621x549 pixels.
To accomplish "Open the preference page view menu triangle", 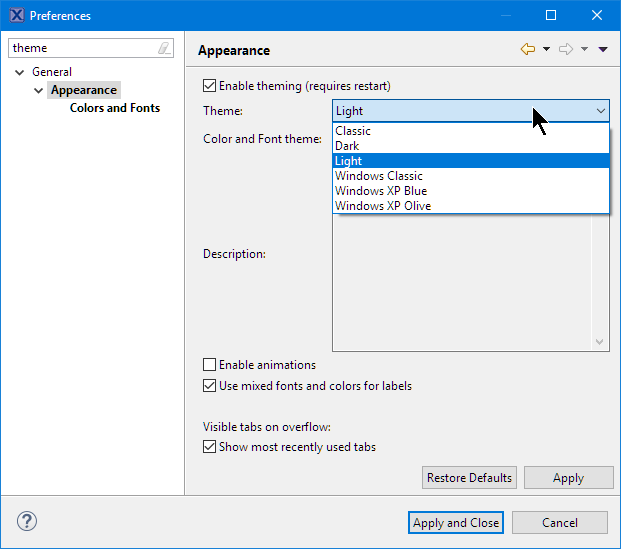I will [603, 50].
